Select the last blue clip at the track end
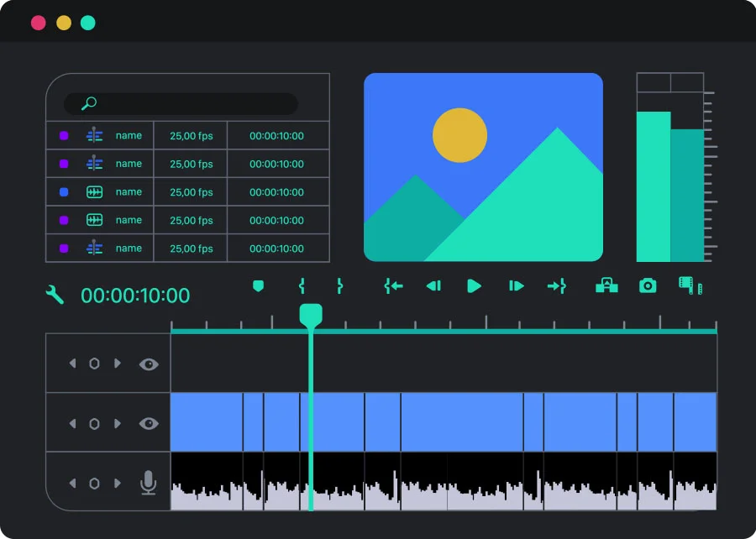This screenshot has width=756, height=539. pos(696,422)
